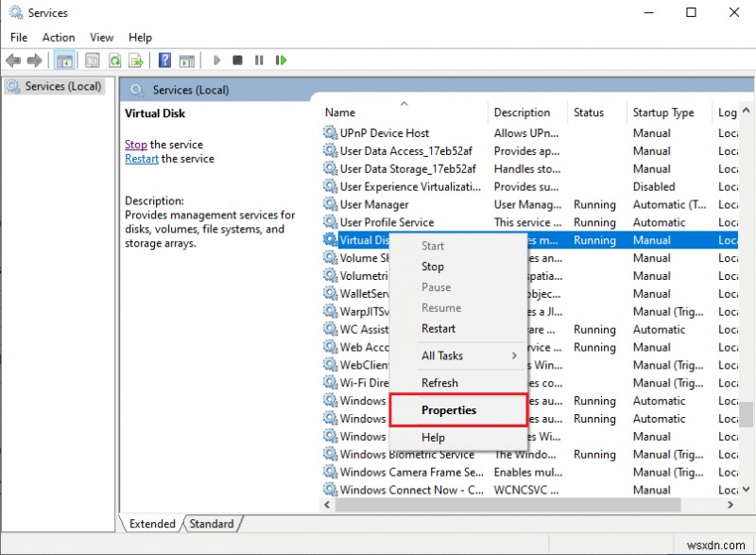756x555 pixels.
Task: Click the Stop the service link
Action: [x=135, y=144]
